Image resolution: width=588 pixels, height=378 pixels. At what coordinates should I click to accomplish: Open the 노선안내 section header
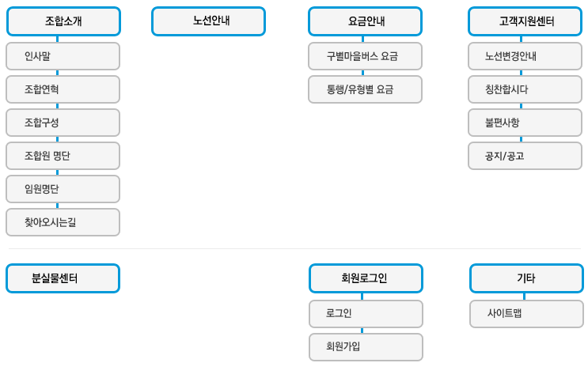208,21
